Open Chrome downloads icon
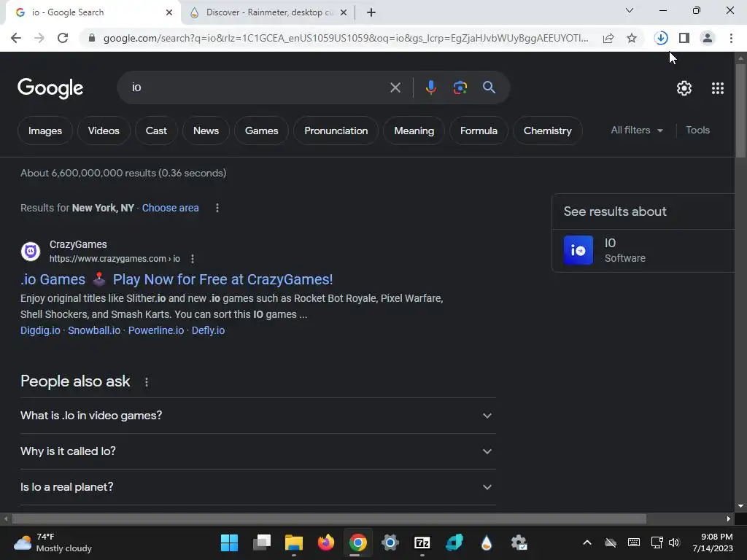 (661, 38)
